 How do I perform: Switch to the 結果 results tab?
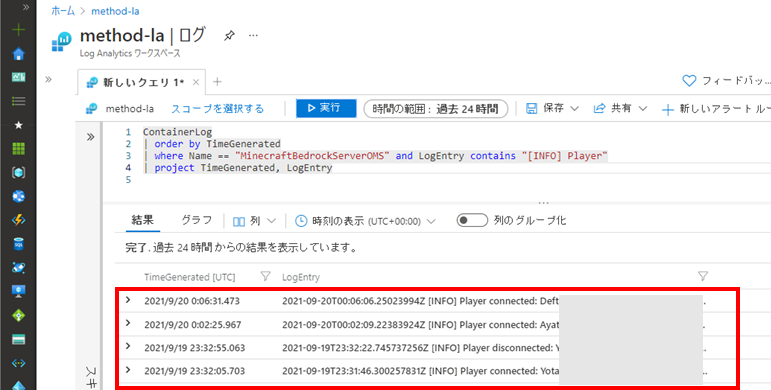(142, 220)
